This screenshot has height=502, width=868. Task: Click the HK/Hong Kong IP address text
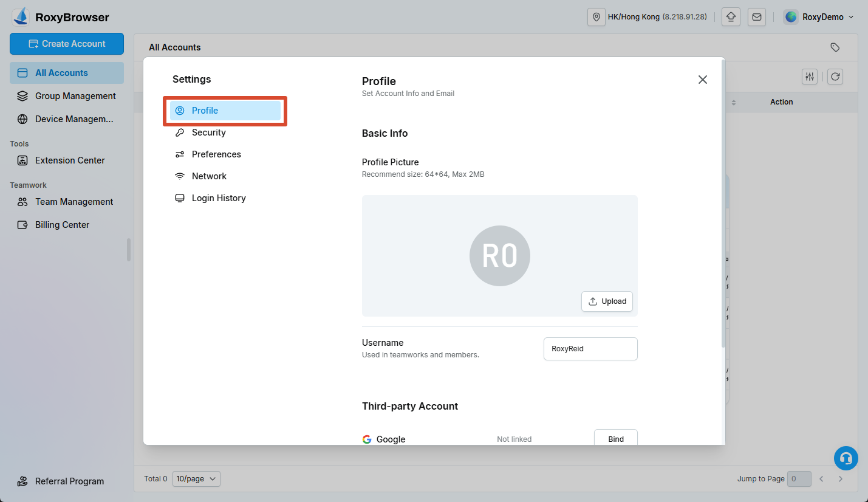tap(657, 17)
